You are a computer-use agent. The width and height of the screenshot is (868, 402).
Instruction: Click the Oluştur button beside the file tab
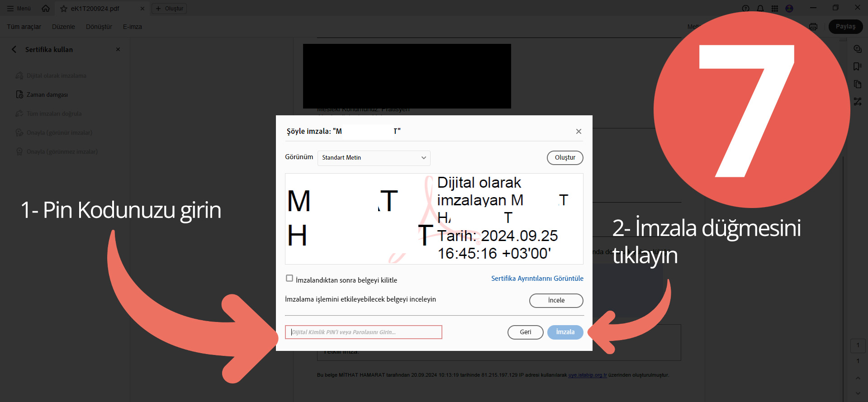pyautogui.click(x=169, y=9)
